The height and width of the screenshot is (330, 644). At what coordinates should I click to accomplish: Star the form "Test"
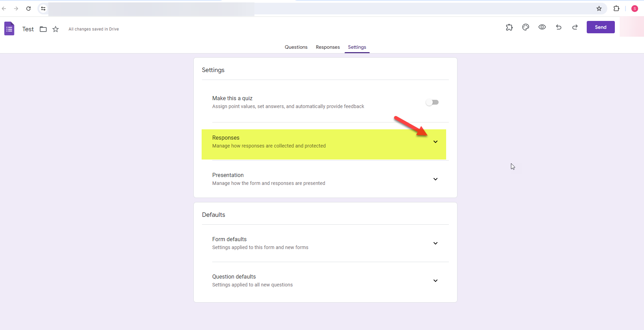[x=56, y=29]
